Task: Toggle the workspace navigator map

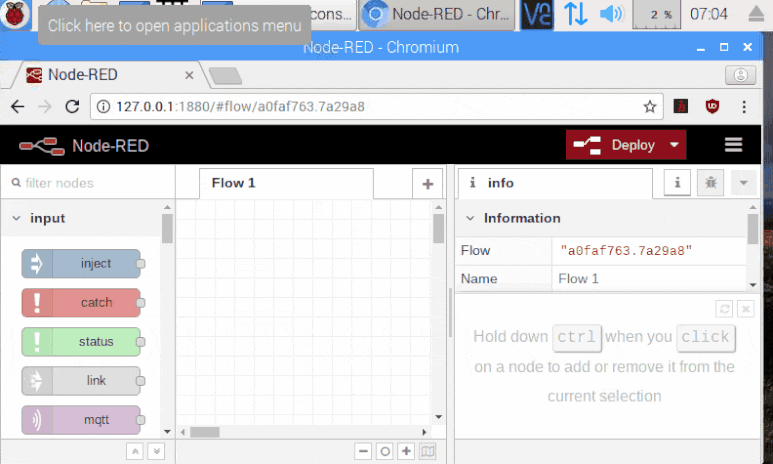Action: tap(428, 452)
